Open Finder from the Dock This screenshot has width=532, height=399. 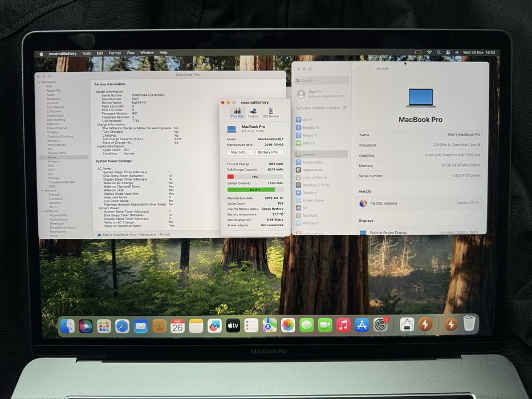67,327
